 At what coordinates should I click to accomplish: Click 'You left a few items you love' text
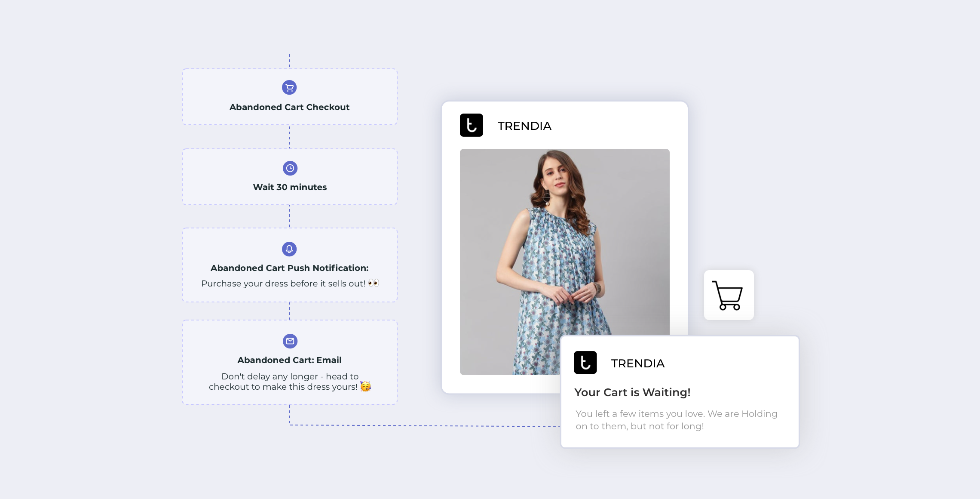click(x=677, y=420)
